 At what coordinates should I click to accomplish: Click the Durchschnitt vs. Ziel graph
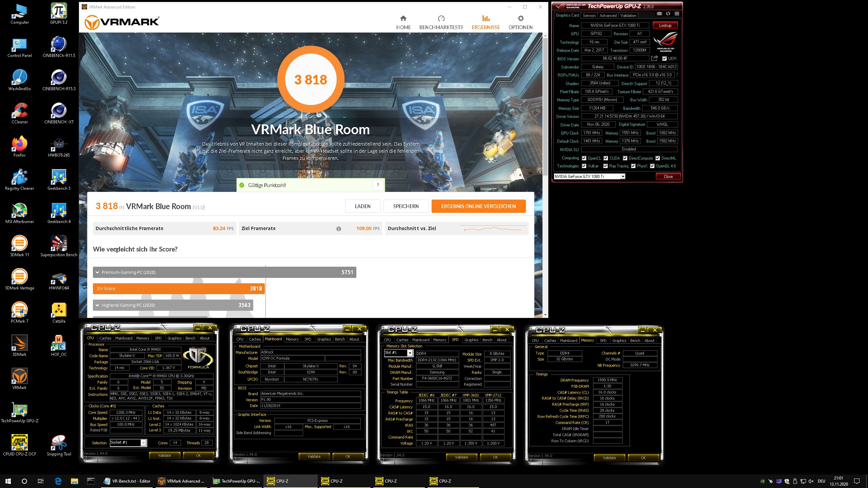coord(492,229)
